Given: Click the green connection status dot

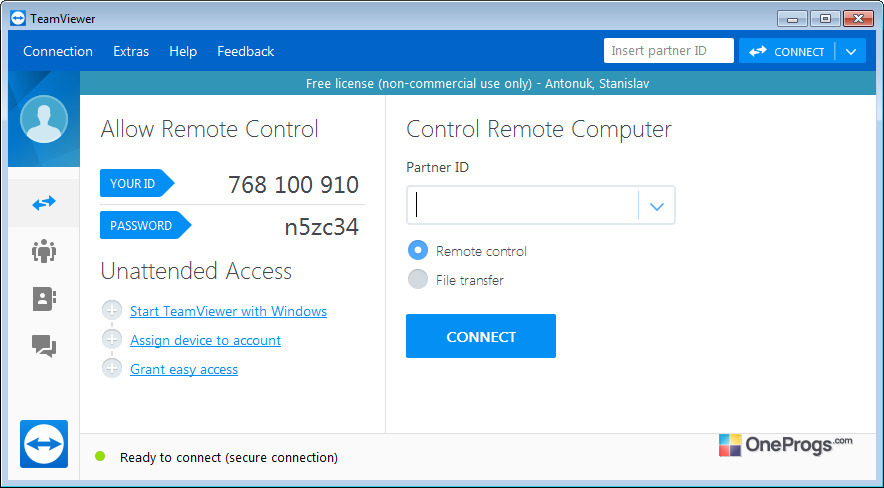Looking at the screenshot, I should click(100, 456).
